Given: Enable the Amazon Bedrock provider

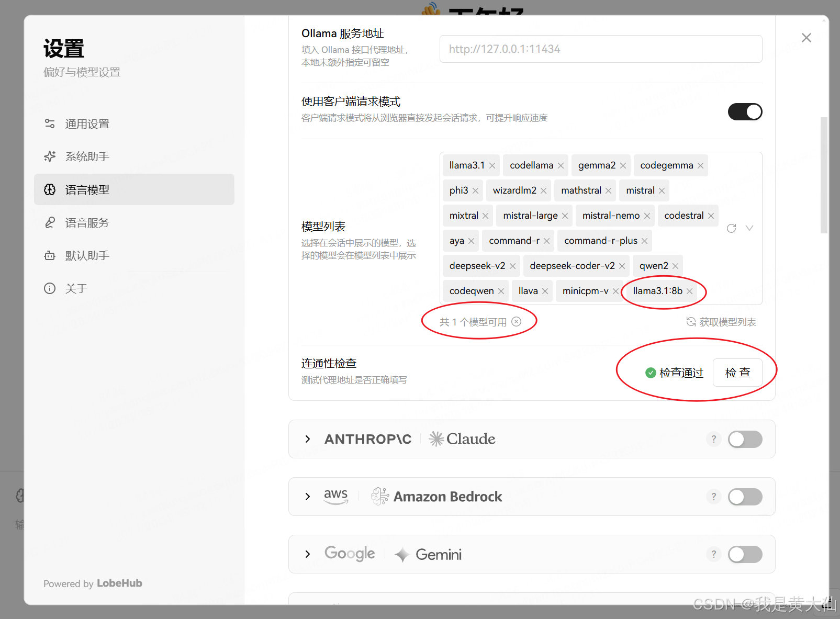Looking at the screenshot, I should click(745, 497).
